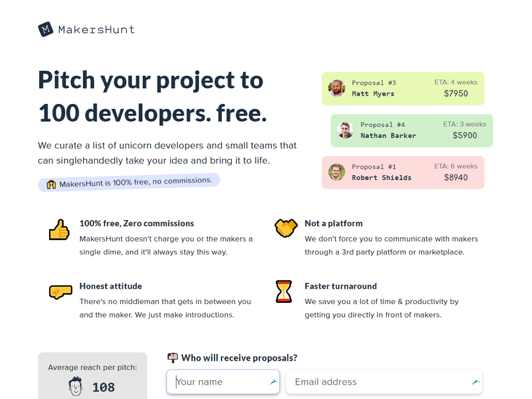This screenshot has width=532, height=399.
Task: Click the name Robert Shields
Action: [x=382, y=178]
